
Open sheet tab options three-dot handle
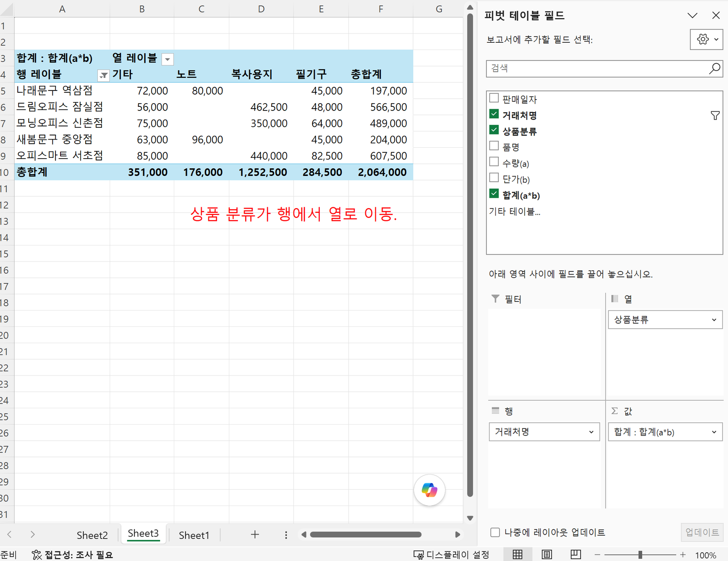(x=286, y=535)
